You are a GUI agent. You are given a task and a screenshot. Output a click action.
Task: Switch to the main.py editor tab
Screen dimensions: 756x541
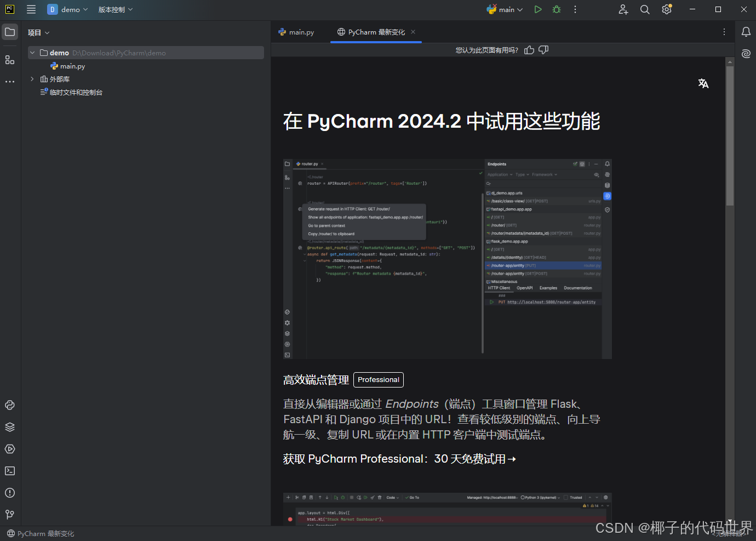click(x=296, y=32)
